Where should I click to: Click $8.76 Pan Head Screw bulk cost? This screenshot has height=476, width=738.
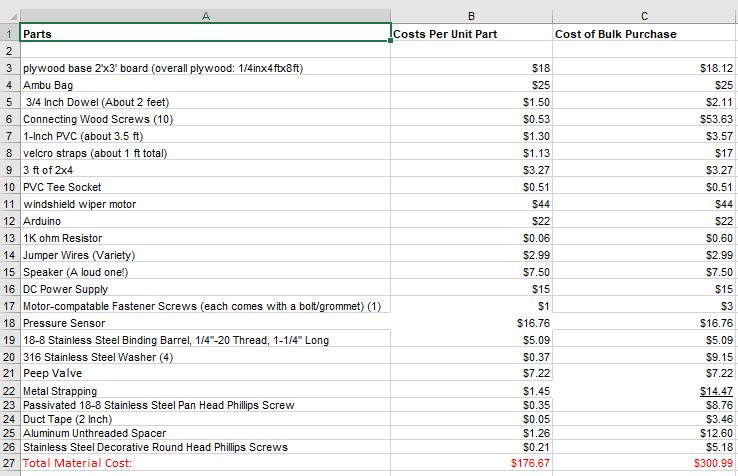tap(644, 405)
